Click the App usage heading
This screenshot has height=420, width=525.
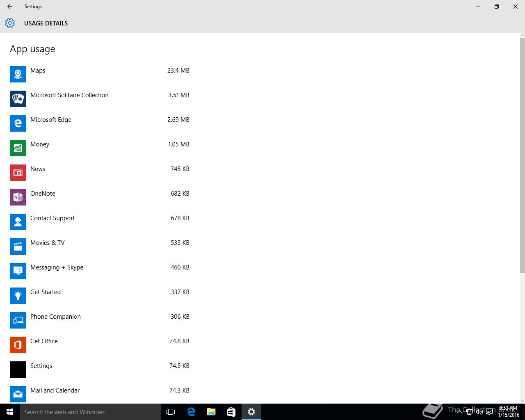pyautogui.click(x=32, y=49)
